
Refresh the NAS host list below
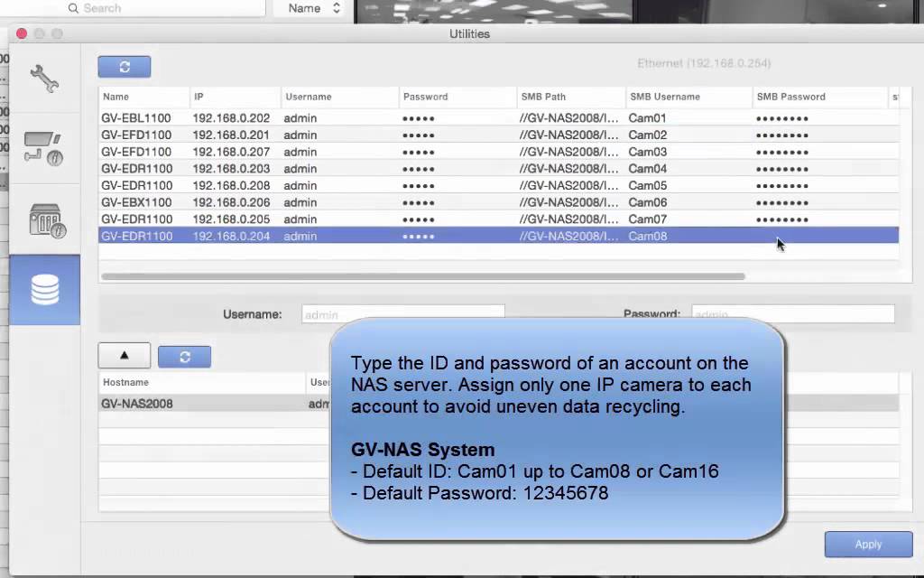tap(184, 357)
